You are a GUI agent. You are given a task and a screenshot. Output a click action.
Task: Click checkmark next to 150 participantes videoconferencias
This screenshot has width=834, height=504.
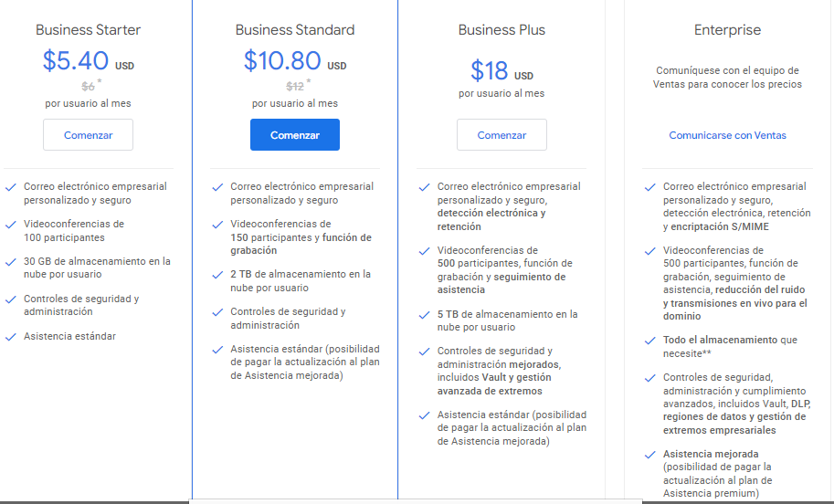[x=217, y=224]
